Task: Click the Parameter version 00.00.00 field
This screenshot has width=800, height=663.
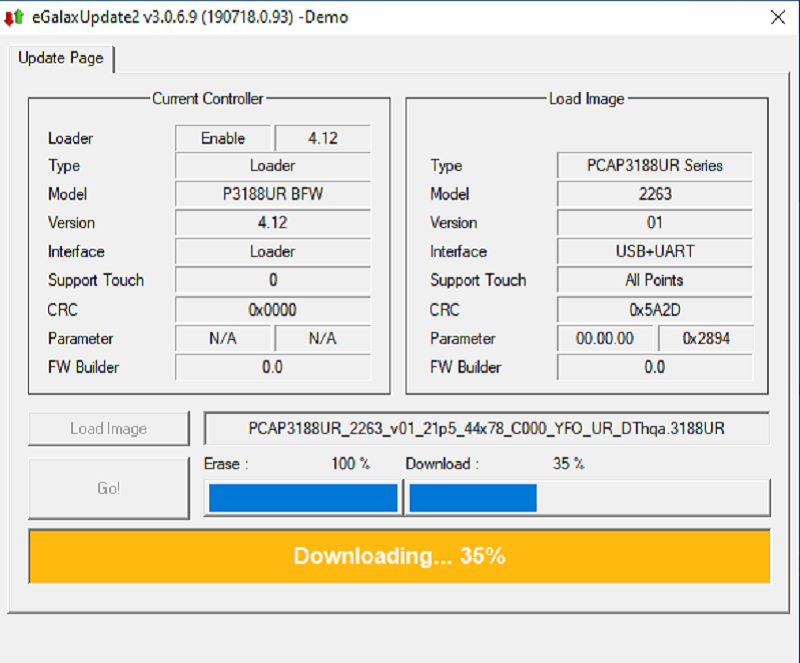Action: click(x=605, y=338)
